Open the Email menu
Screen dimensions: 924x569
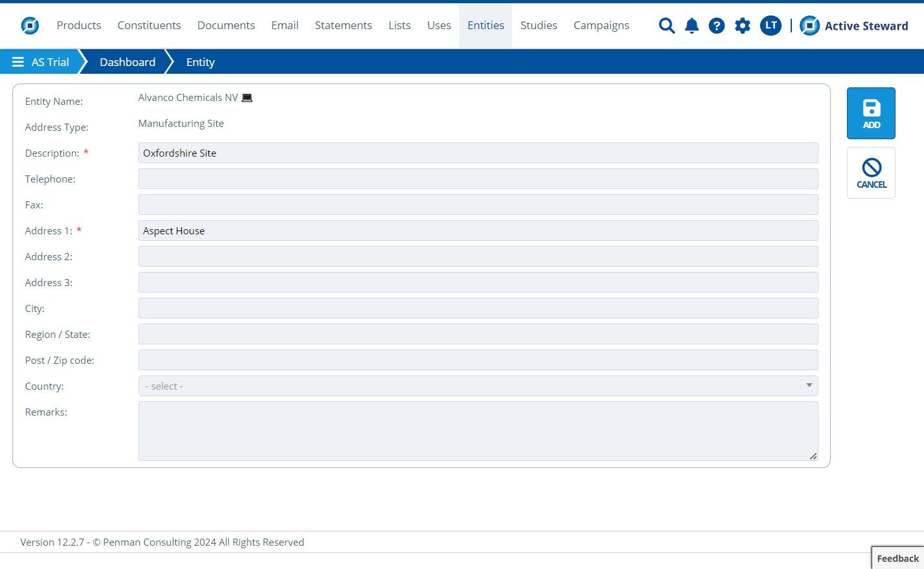[285, 25]
